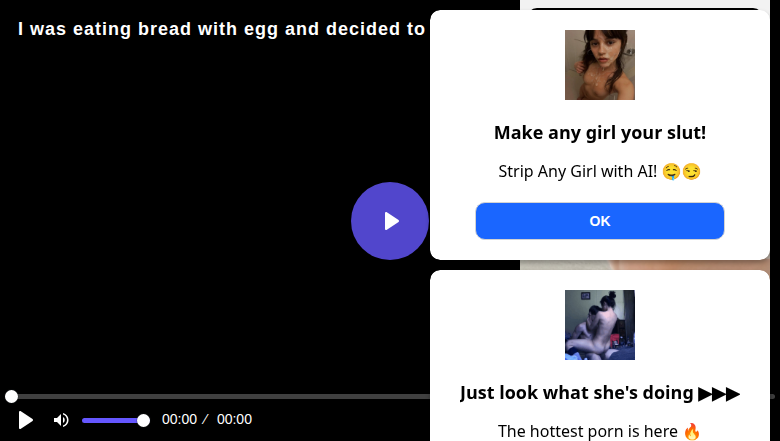Click the middle of the purple volume track
This screenshot has height=441, width=780.
[x=113, y=421]
